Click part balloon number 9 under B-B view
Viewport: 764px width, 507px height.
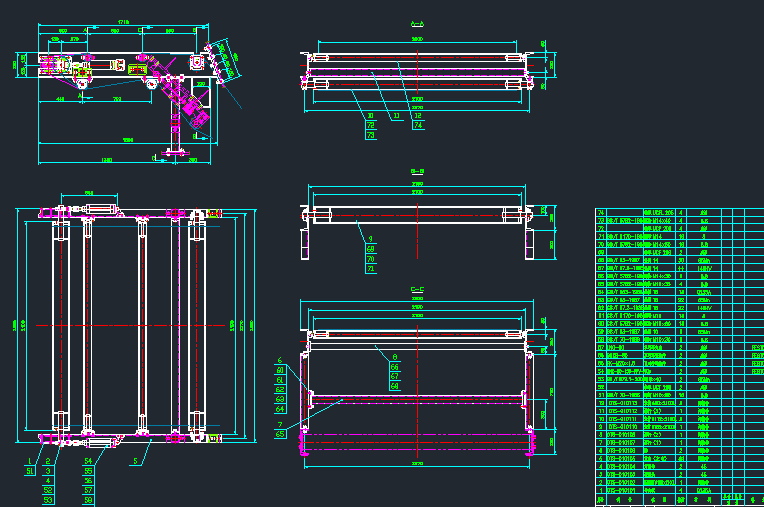(x=371, y=239)
